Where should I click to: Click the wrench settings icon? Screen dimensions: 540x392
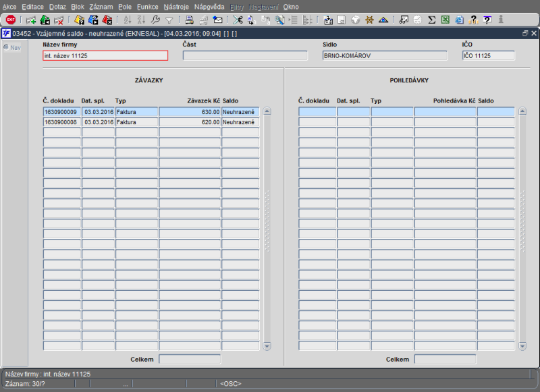tap(155, 20)
